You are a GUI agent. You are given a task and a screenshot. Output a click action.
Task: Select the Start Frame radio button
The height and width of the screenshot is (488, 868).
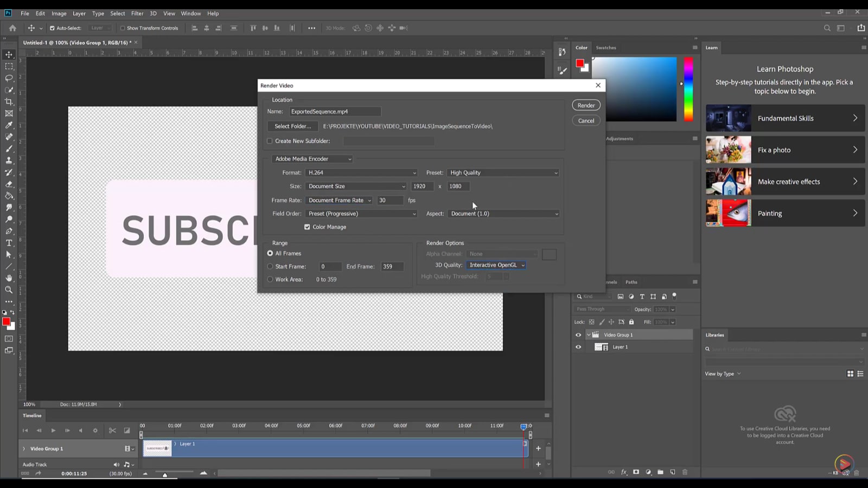coord(270,266)
